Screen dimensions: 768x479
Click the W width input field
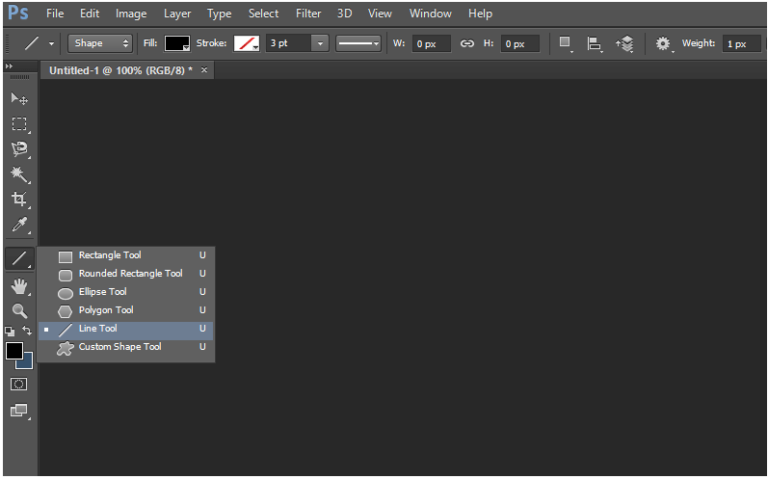click(x=431, y=44)
